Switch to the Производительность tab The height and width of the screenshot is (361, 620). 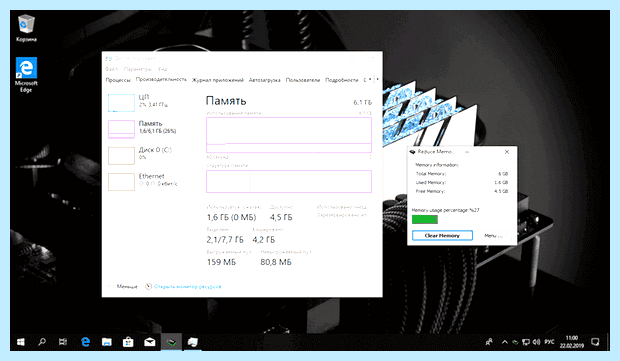pyautogui.click(x=161, y=79)
